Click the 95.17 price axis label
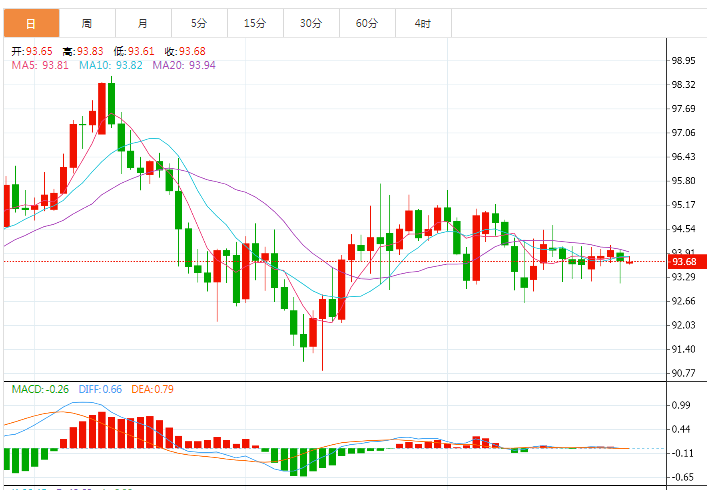This screenshot has height=490, width=707. pyautogui.click(x=684, y=205)
